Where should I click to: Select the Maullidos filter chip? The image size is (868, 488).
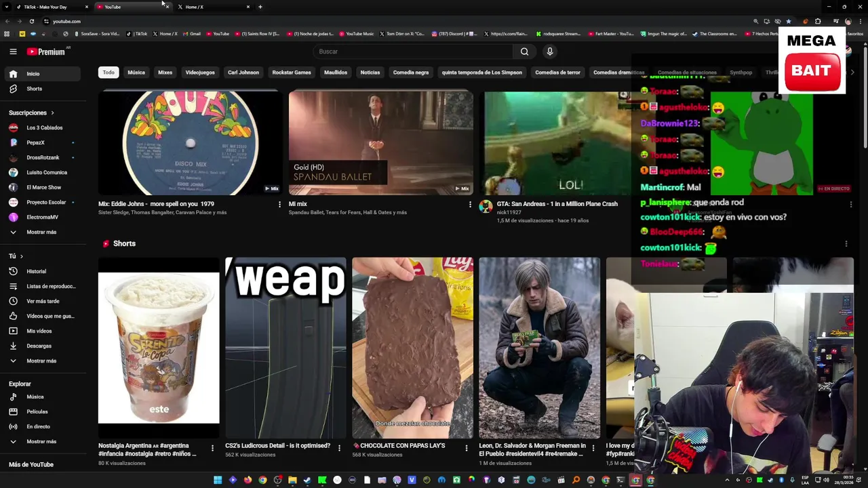coord(336,73)
